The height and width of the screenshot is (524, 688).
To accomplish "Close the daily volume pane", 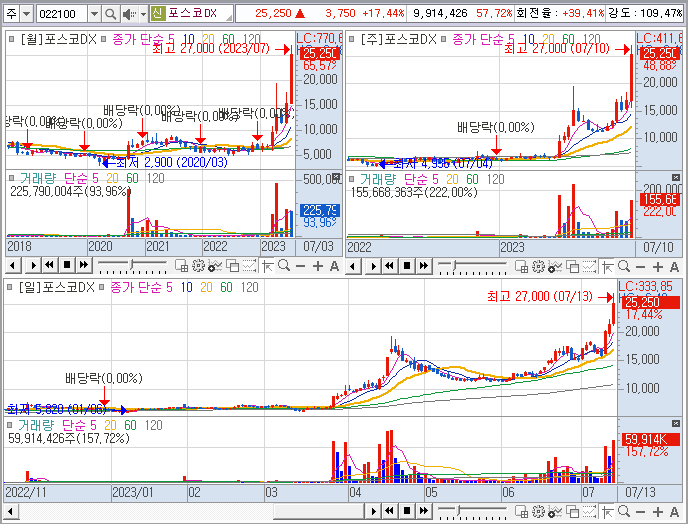I will 676,424.
